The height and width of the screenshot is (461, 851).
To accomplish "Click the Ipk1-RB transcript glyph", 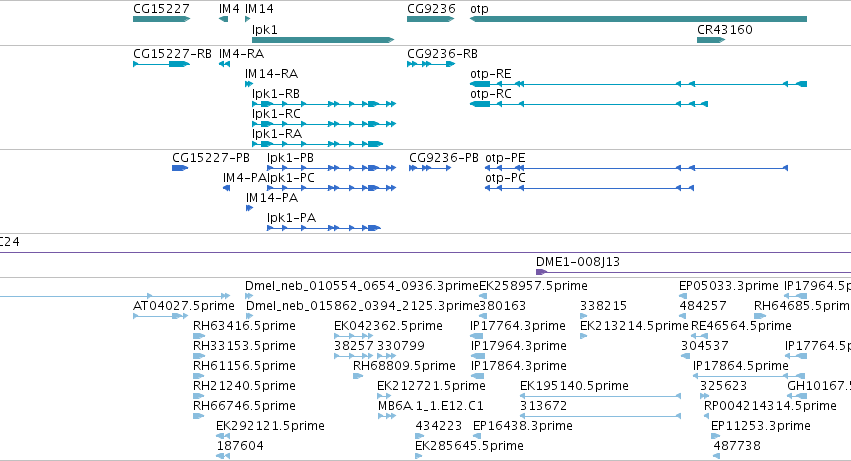I will [324, 104].
